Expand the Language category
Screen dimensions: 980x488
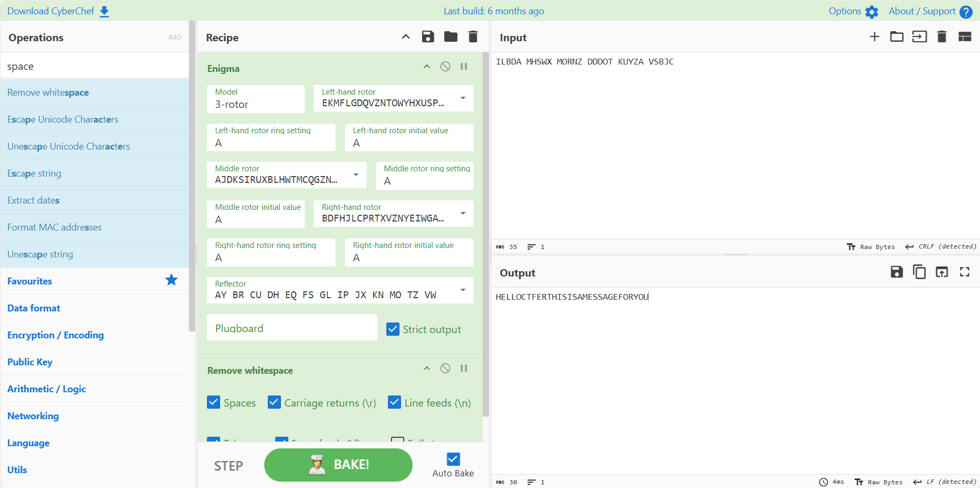coord(95,443)
